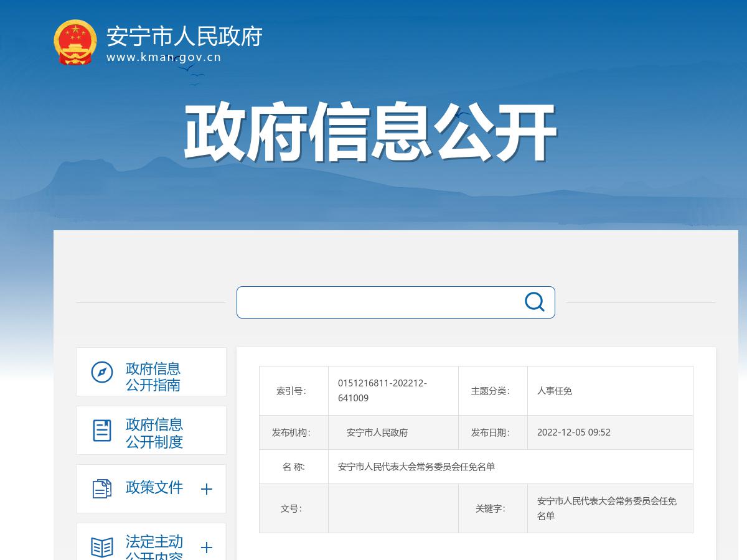747x560 pixels.
Task: Click the publish date 2022-12-05 09:52
Action: 573,432
